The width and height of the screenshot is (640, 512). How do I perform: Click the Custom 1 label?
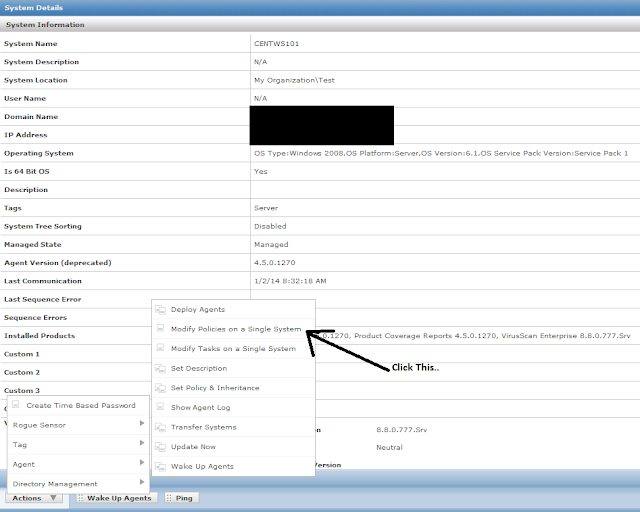22,354
